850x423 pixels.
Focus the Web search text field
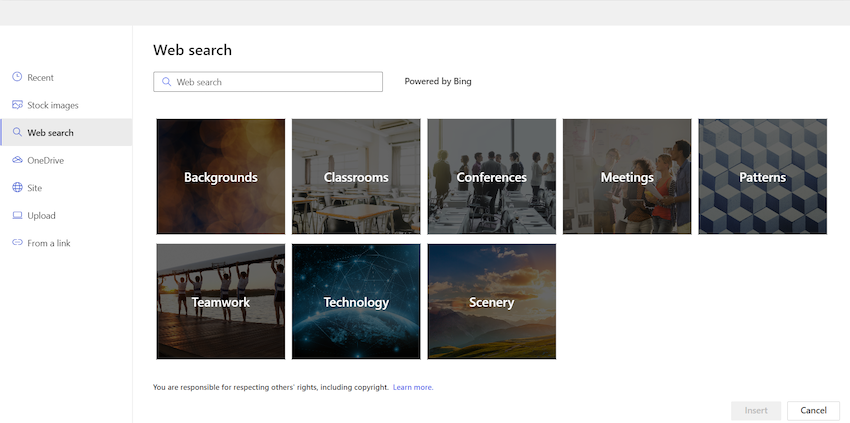tap(276, 82)
